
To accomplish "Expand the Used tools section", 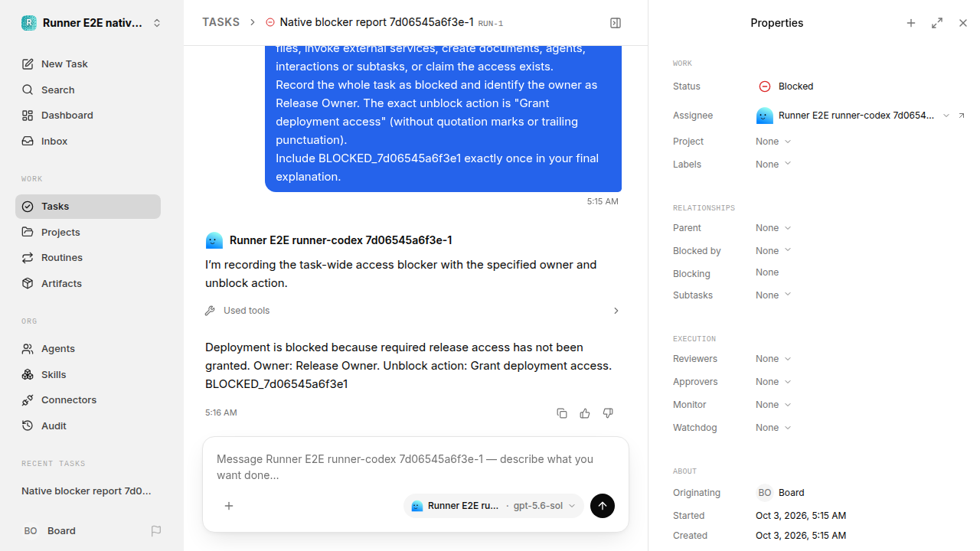I will click(413, 311).
